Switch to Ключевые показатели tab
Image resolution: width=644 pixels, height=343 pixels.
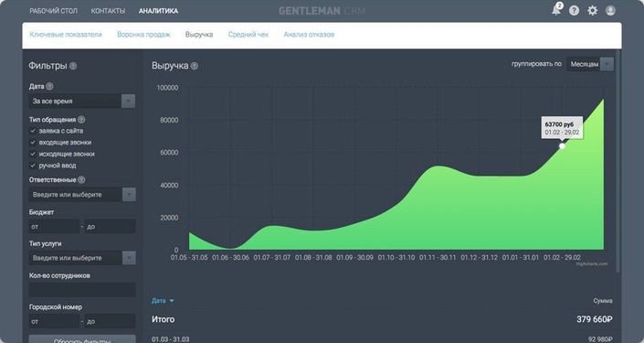(x=66, y=35)
